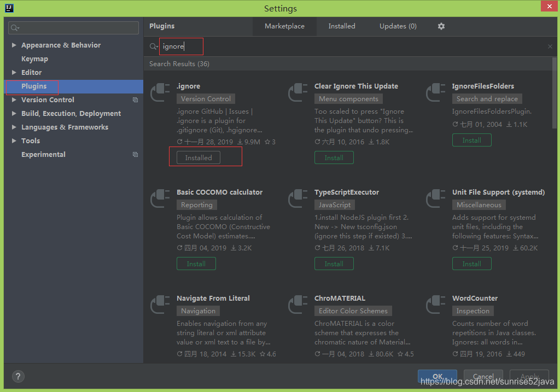This screenshot has height=392, width=560.
Task: Click the plugin search field containing ignore
Action: [352, 46]
